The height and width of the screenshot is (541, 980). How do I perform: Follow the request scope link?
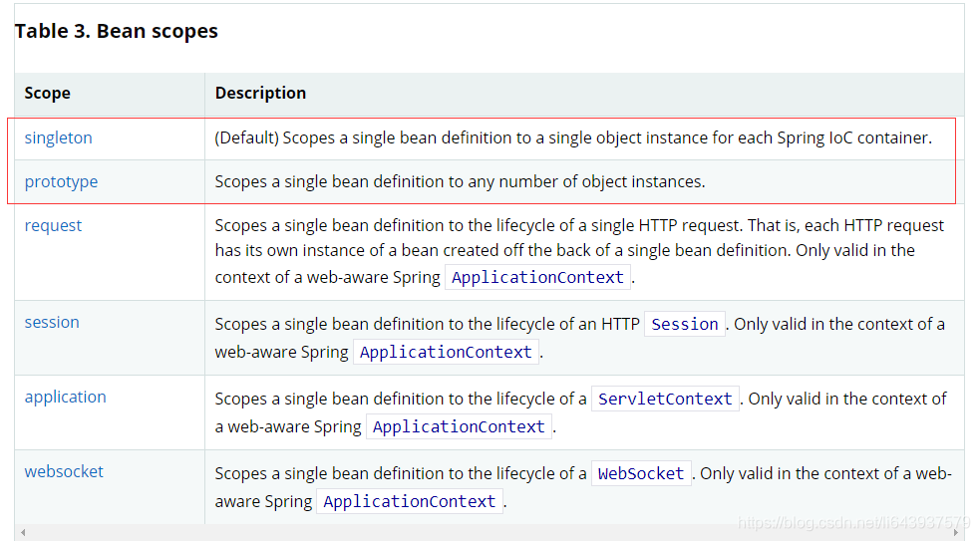coord(53,226)
